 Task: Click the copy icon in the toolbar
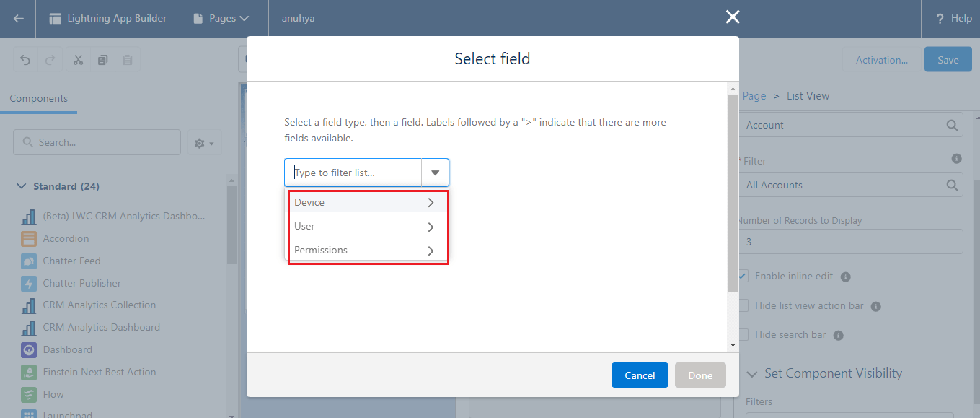(x=102, y=59)
